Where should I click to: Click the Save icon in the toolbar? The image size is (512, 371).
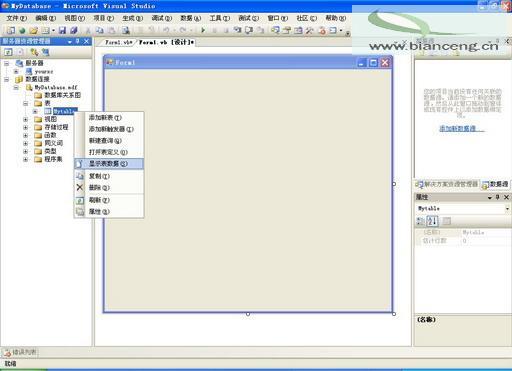tap(62, 30)
